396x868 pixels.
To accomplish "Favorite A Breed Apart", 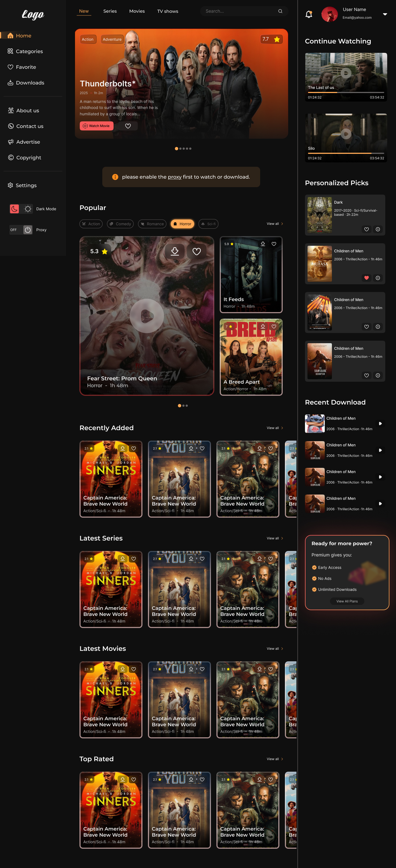I will coord(274,326).
